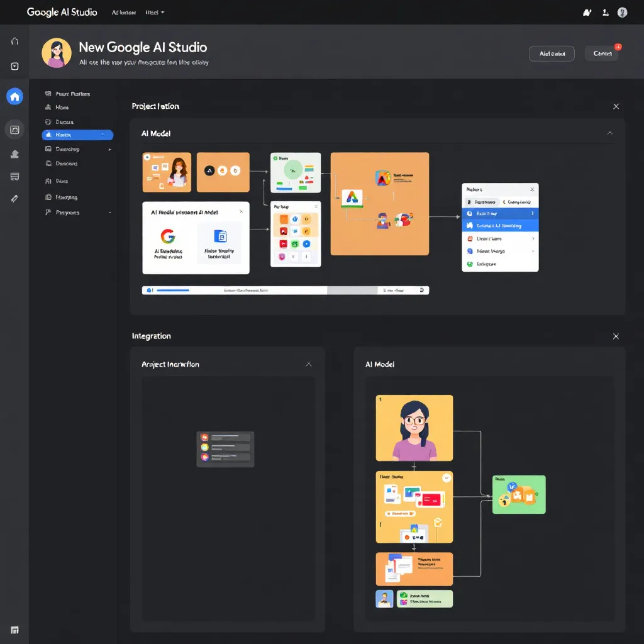Screen dimensions: 644x644
Task: Select the blue circular home button
Action: (x=15, y=96)
